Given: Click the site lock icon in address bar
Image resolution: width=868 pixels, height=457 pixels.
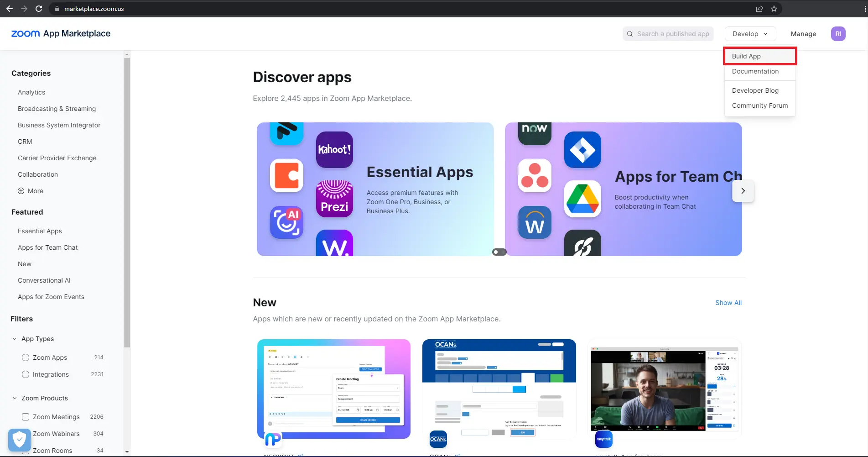Looking at the screenshot, I should pos(57,9).
